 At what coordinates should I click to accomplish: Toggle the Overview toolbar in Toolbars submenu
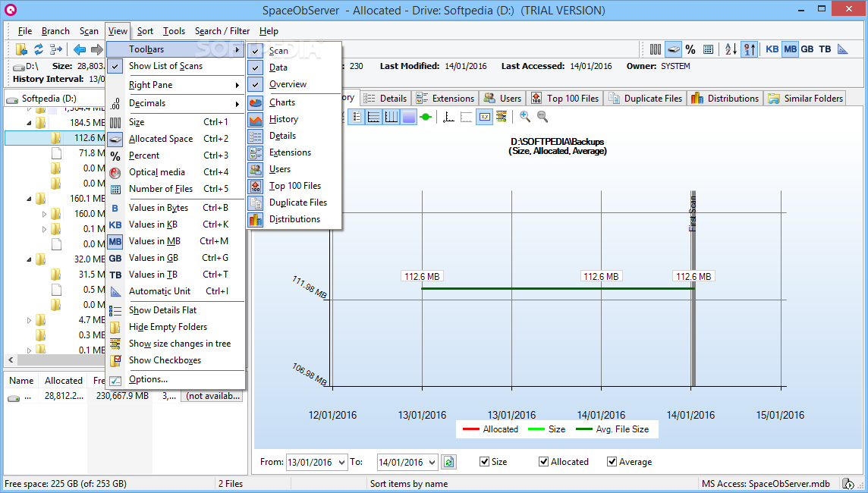(294, 84)
